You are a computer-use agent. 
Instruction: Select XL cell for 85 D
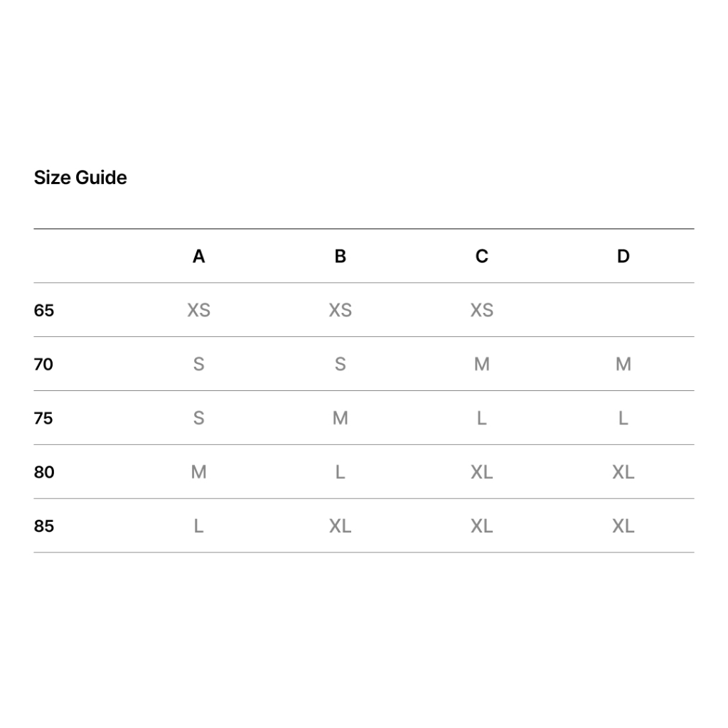click(623, 525)
